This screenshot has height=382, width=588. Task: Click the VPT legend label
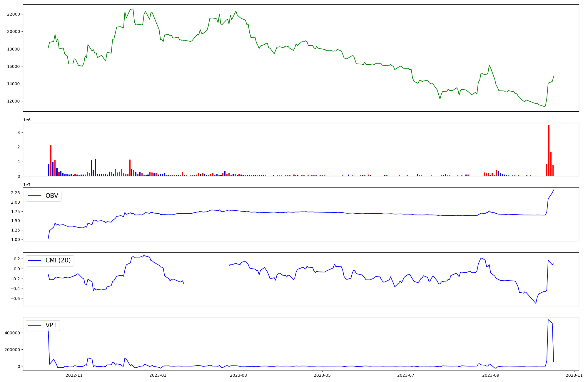51,325
